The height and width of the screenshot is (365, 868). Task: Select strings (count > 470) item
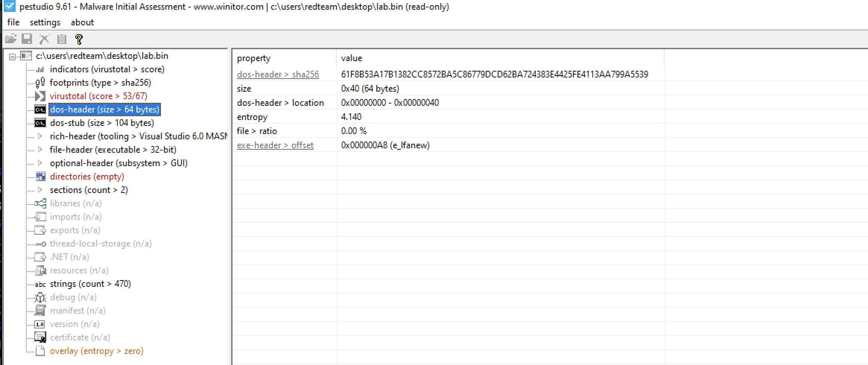pyautogui.click(x=90, y=284)
